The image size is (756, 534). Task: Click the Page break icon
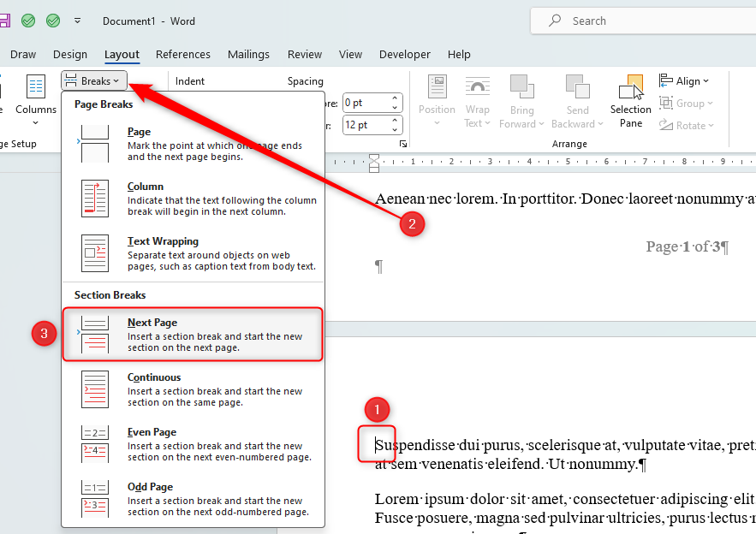tap(95, 144)
